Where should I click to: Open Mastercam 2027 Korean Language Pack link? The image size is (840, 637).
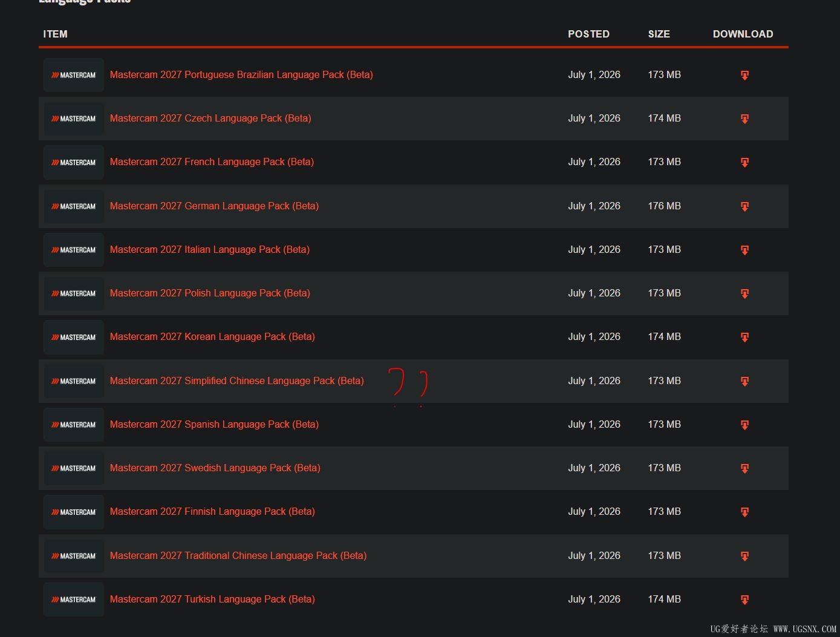point(212,336)
